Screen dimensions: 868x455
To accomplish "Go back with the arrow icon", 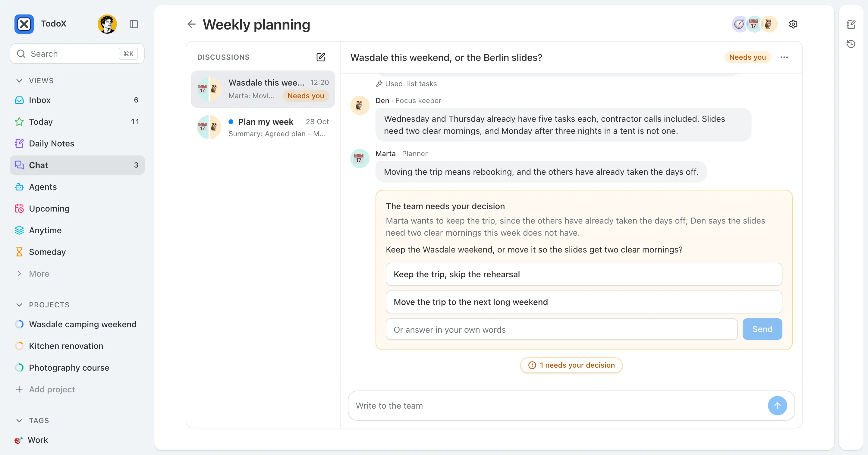I will click(191, 24).
